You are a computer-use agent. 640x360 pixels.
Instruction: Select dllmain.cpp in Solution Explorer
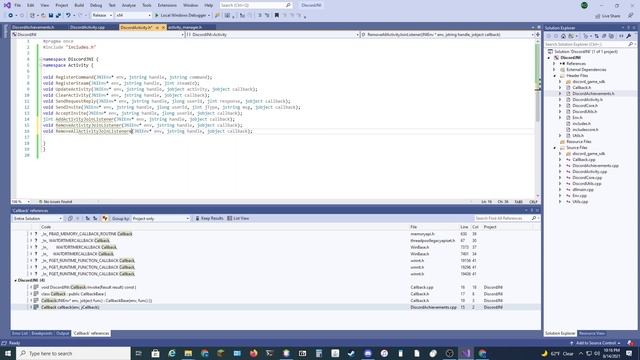tap(583, 190)
